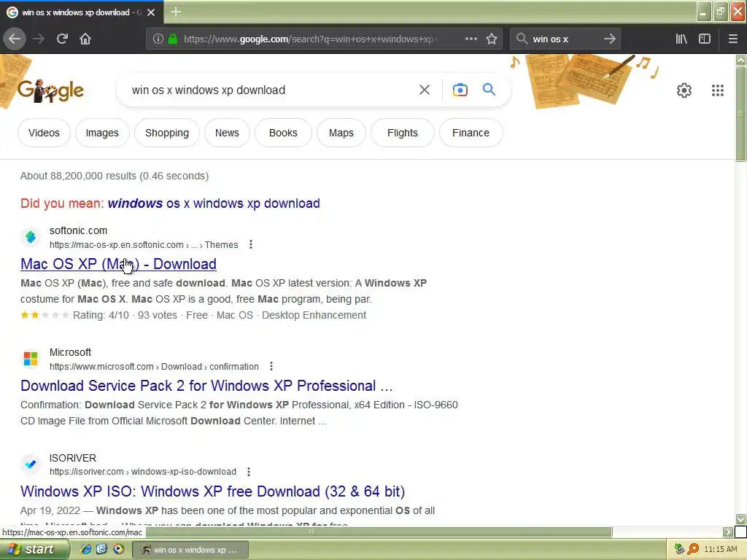Open the Library bookshelf icon
This screenshot has height=560, width=747.
tap(681, 39)
